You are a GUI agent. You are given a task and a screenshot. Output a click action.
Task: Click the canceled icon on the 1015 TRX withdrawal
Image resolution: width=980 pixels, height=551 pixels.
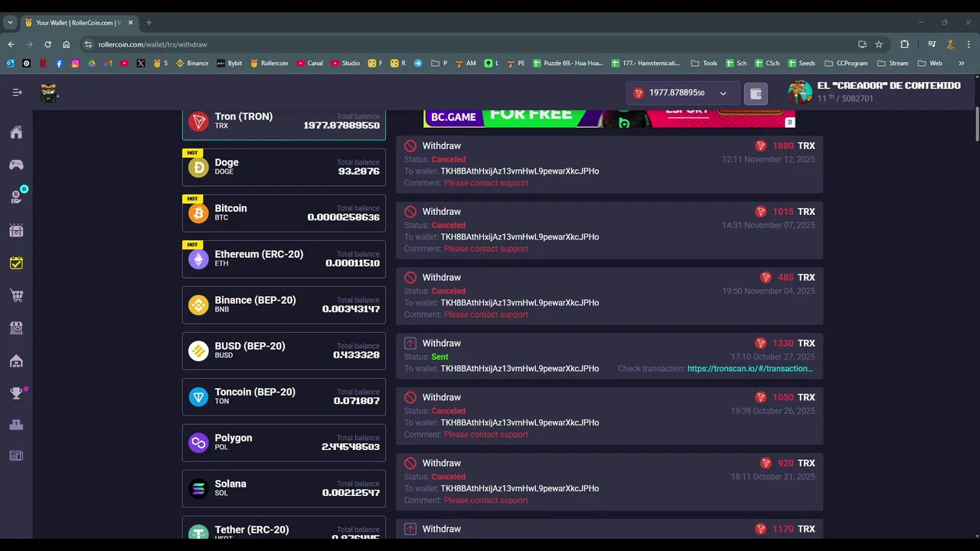[x=410, y=211]
